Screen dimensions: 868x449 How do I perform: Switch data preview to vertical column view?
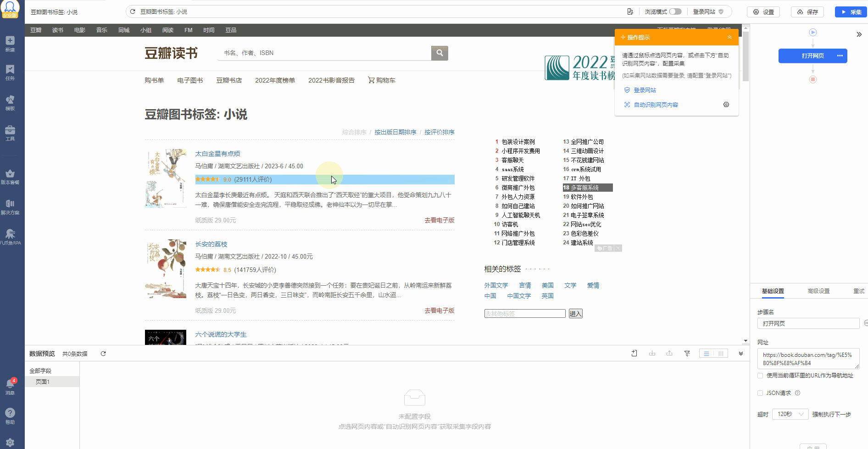[721, 353]
